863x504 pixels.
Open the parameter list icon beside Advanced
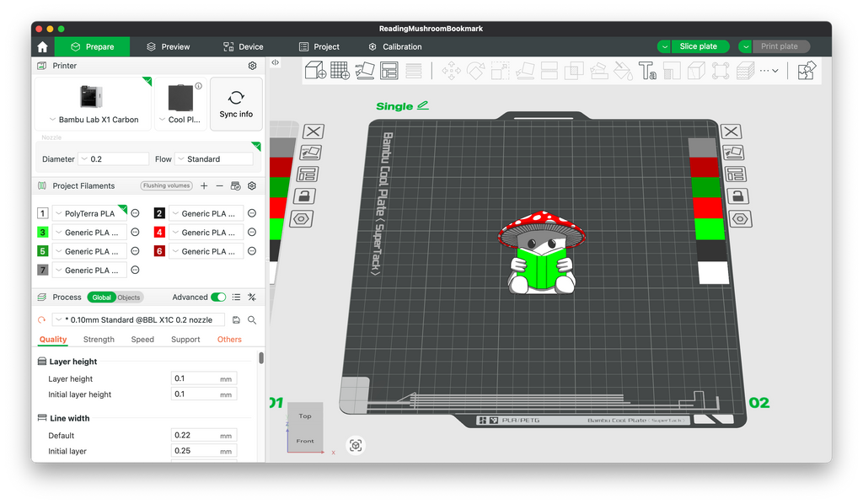pos(236,298)
